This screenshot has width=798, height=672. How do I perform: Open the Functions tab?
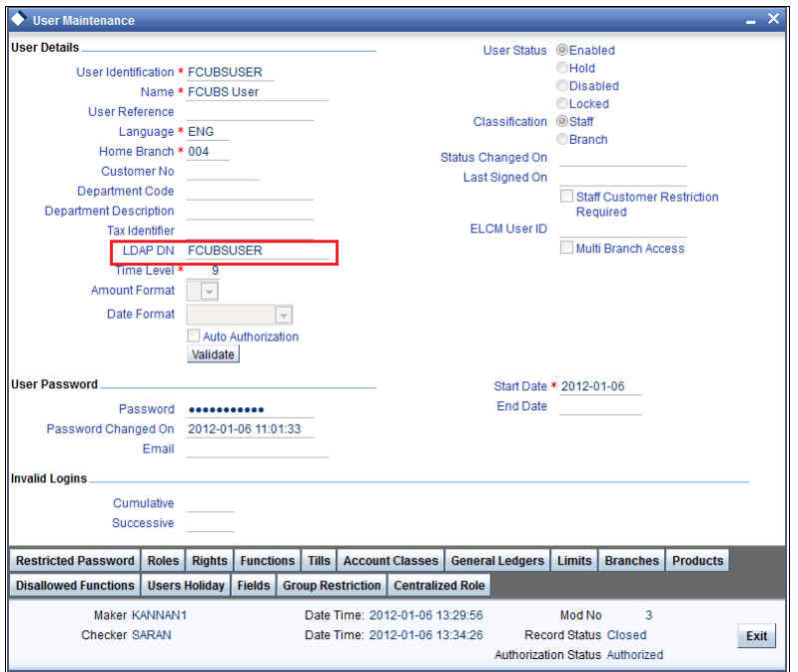pyautogui.click(x=268, y=560)
